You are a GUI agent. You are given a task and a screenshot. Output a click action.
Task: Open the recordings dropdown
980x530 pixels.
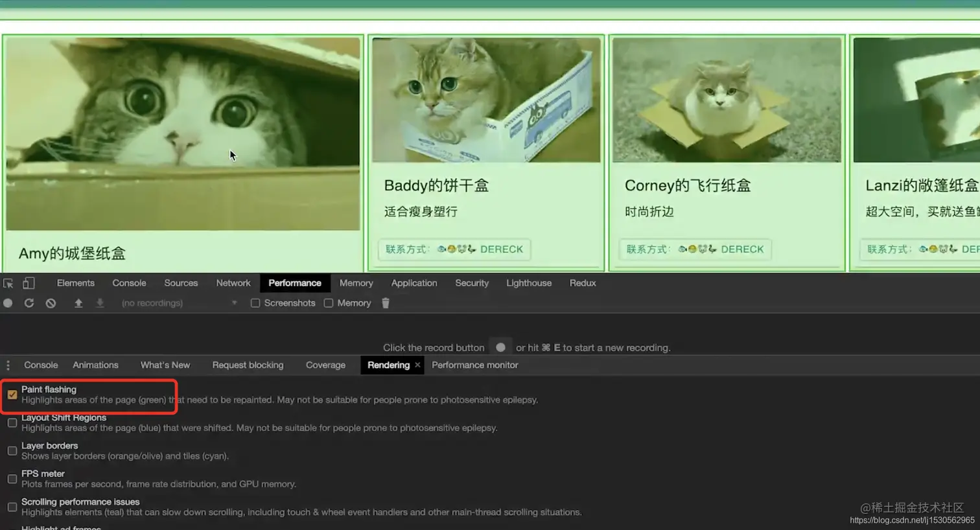point(233,303)
